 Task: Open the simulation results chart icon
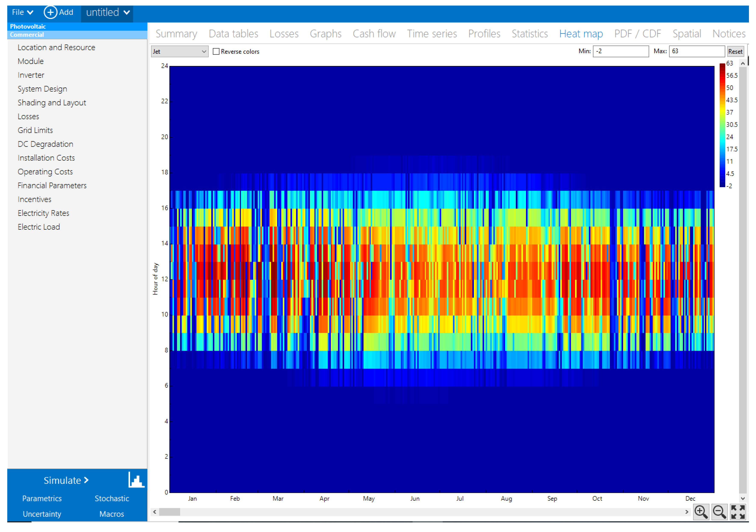click(136, 480)
